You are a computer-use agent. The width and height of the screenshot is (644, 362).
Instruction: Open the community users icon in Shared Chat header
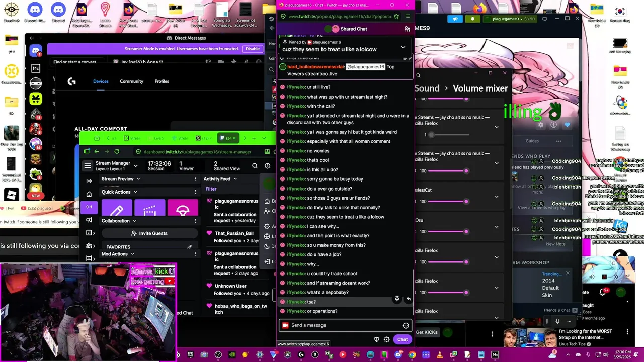click(x=407, y=29)
